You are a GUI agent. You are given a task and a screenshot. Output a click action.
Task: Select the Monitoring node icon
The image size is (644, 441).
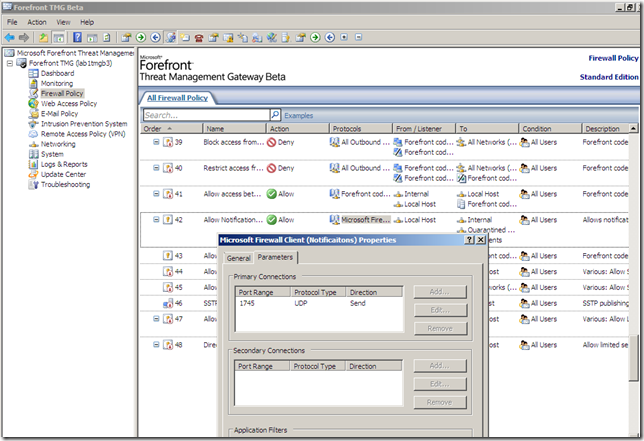tap(34, 83)
